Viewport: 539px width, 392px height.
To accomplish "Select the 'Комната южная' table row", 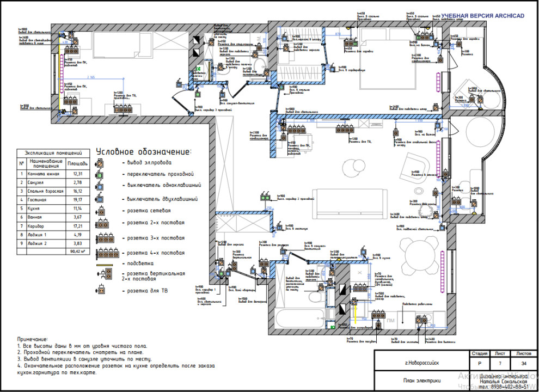I will [49, 174].
